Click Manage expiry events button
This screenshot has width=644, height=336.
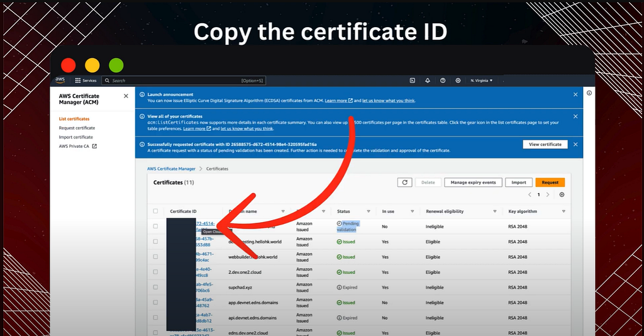click(473, 182)
